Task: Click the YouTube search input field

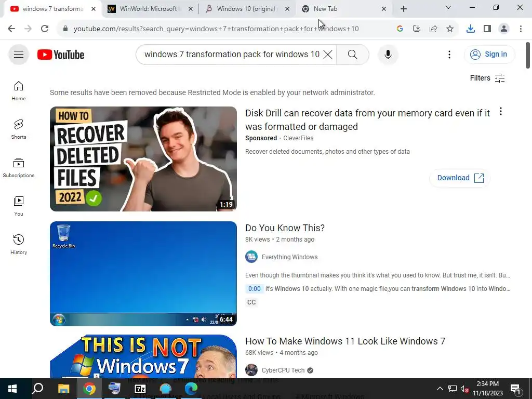Action: (232, 54)
